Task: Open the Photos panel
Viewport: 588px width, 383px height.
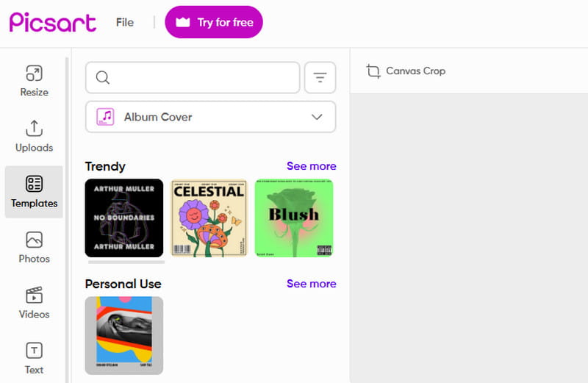Action: tap(34, 248)
